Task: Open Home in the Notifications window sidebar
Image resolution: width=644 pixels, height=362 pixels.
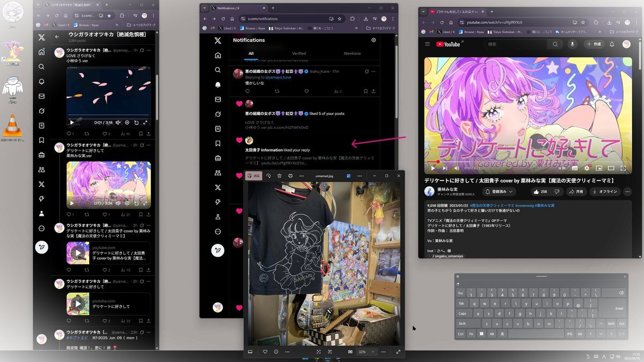Action: (217, 55)
